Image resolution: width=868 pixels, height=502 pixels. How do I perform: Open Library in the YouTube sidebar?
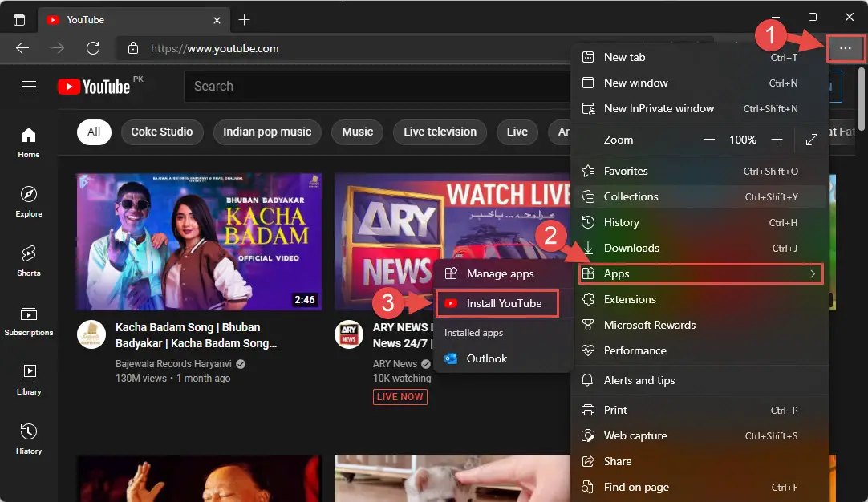coord(29,379)
